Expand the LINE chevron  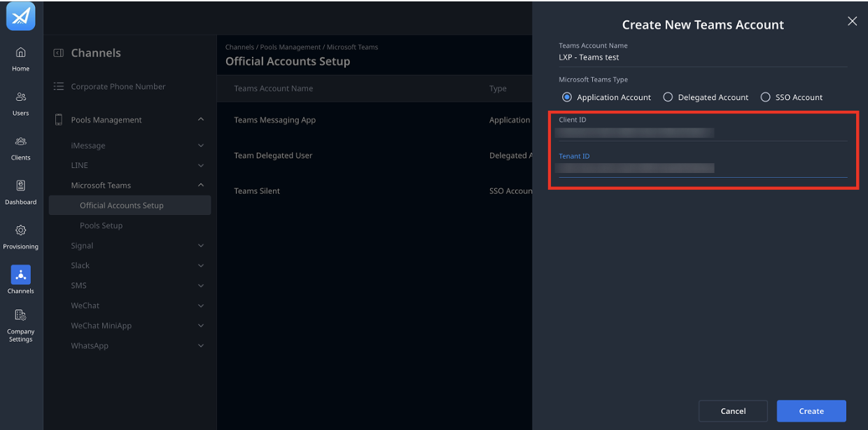[201, 165]
